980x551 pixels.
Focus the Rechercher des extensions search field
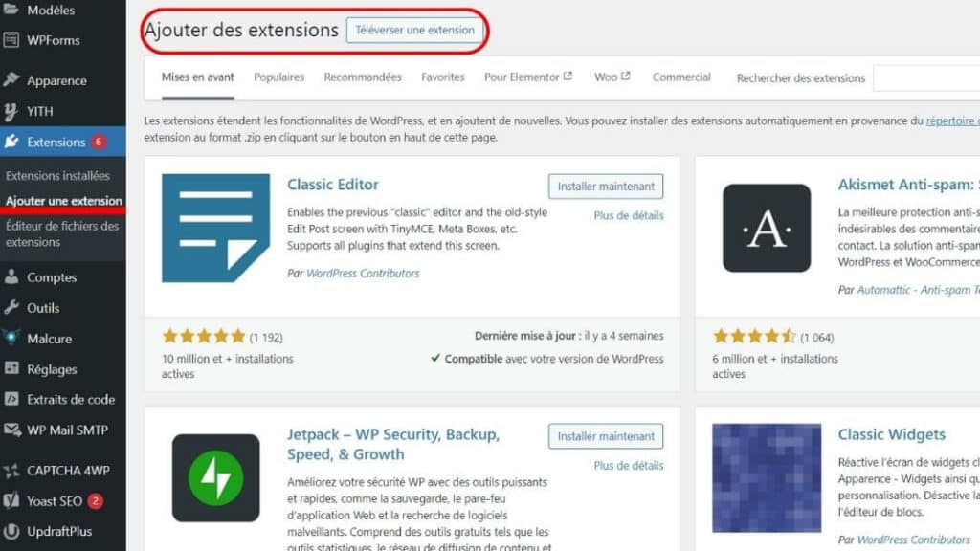(x=926, y=78)
